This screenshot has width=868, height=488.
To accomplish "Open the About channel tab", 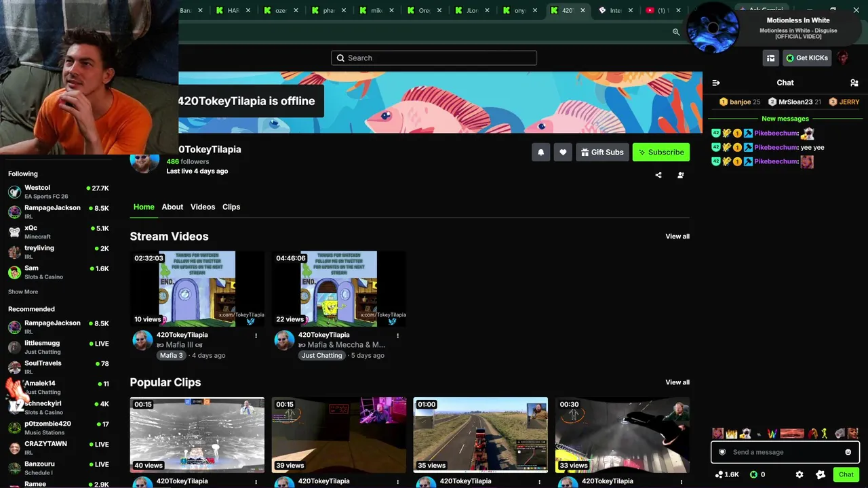I will tap(172, 207).
